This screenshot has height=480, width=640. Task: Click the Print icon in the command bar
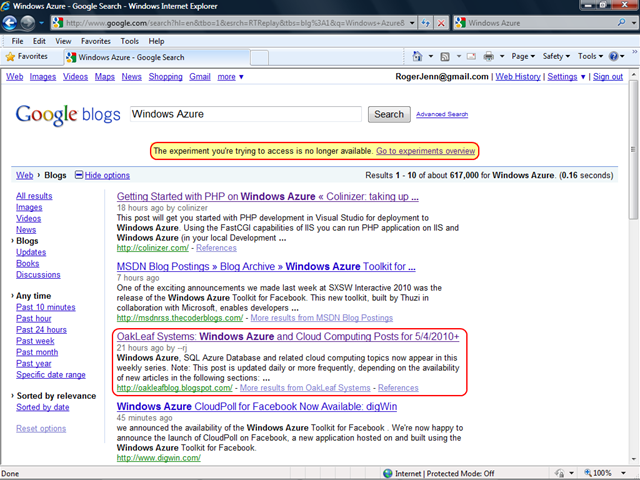point(489,56)
